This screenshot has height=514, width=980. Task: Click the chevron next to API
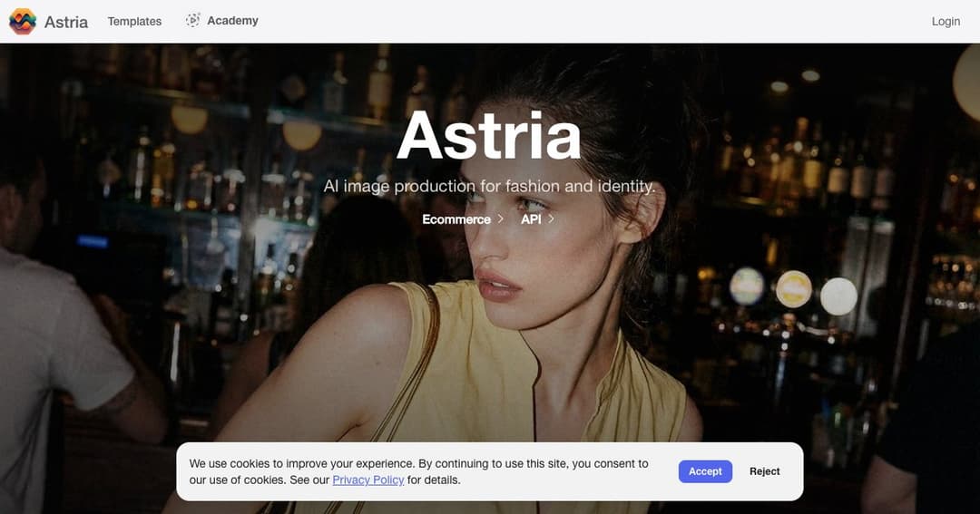click(x=551, y=218)
